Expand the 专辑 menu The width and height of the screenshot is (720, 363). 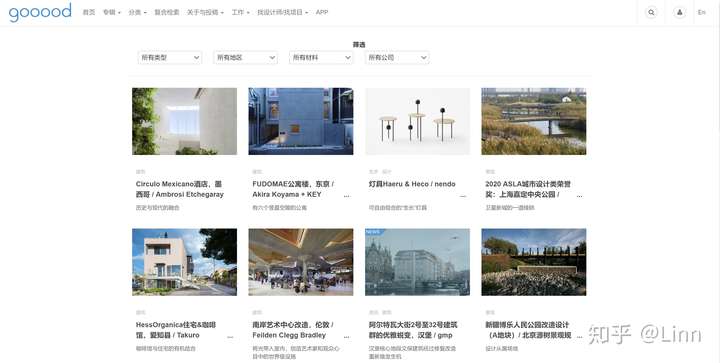click(x=112, y=12)
